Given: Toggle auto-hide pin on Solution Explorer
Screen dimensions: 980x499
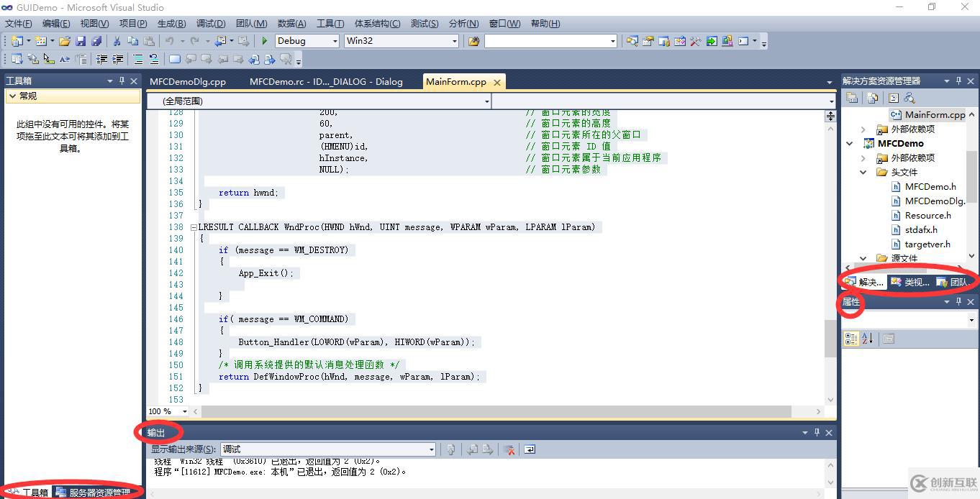Looking at the screenshot, I should [x=958, y=80].
